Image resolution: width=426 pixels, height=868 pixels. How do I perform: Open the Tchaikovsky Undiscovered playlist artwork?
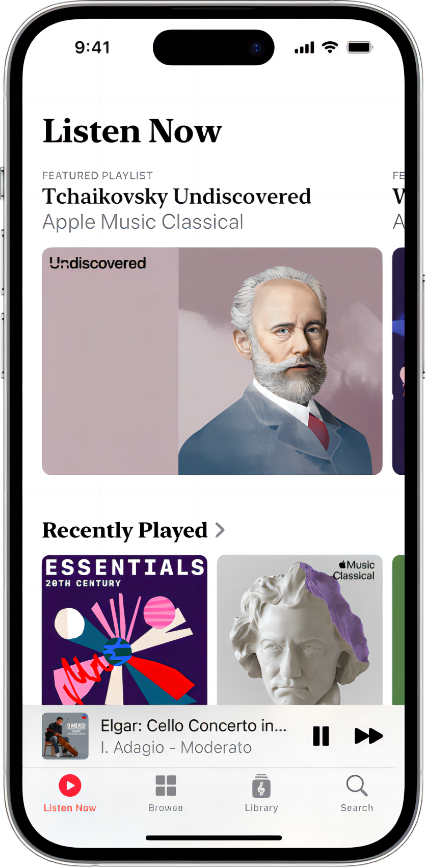pos(212,361)
